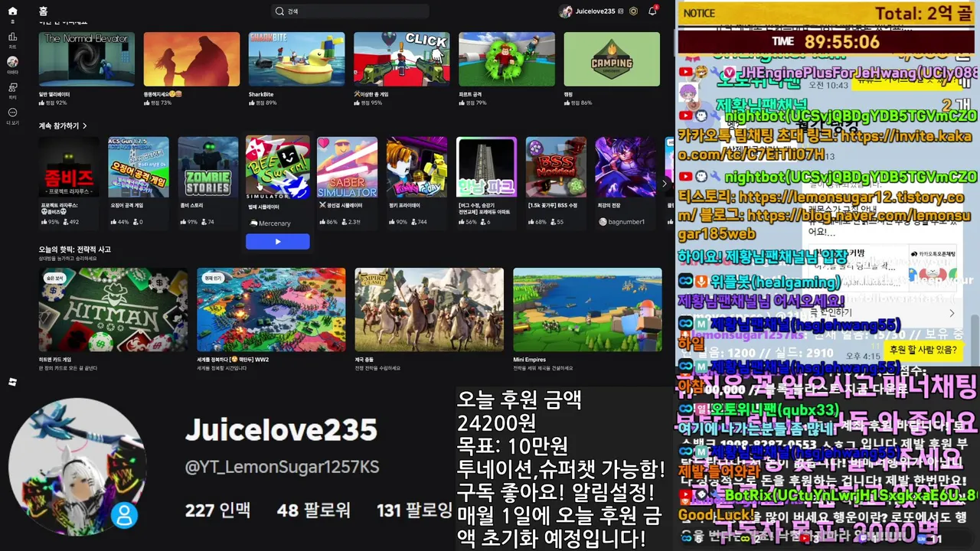Image resolution: width=980 pixels, height=551 pixels.
Task: Open the Empire Clash 제국 충돌 banner
Action: pos(430,309)
